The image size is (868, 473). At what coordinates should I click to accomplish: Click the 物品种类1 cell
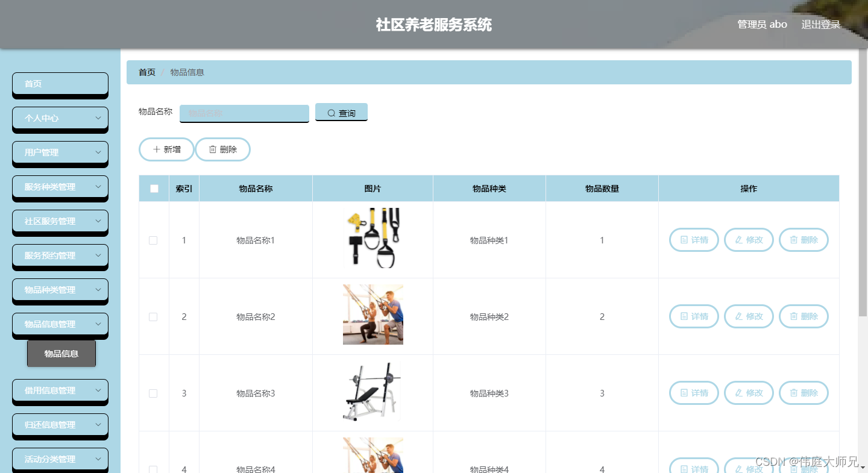pyautogui.click(x=489, y=240)
